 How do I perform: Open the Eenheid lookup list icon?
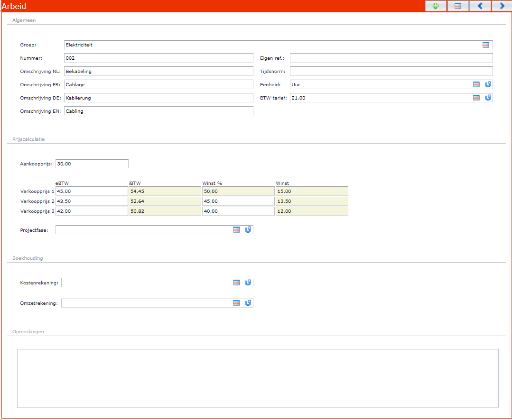coord(476,84)
